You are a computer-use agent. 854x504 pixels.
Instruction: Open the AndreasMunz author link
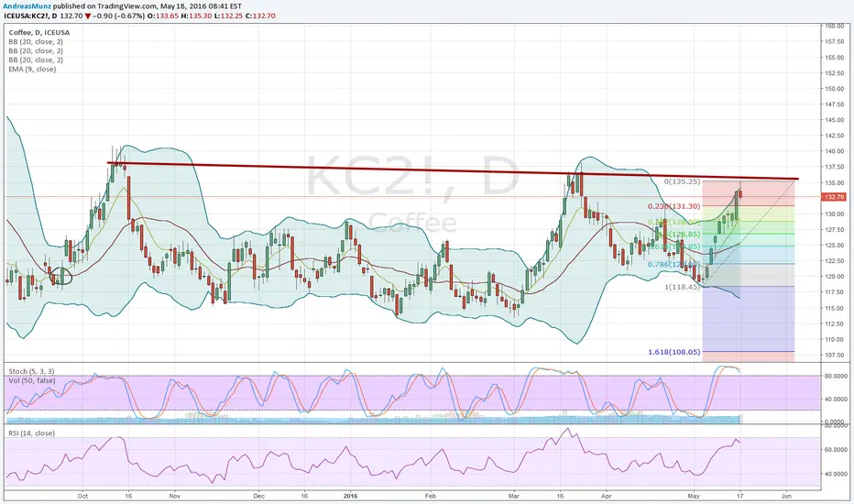(x=27, y=6)
